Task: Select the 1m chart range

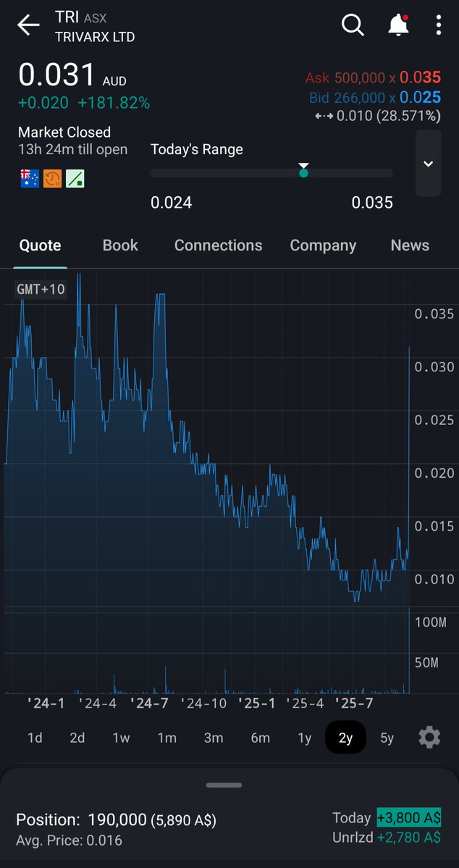Action: coord(167,738)
